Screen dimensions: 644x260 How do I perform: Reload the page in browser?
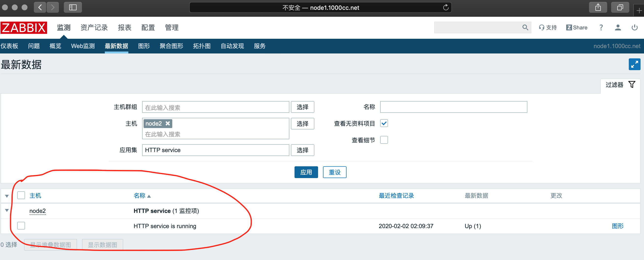click(445, 8)
